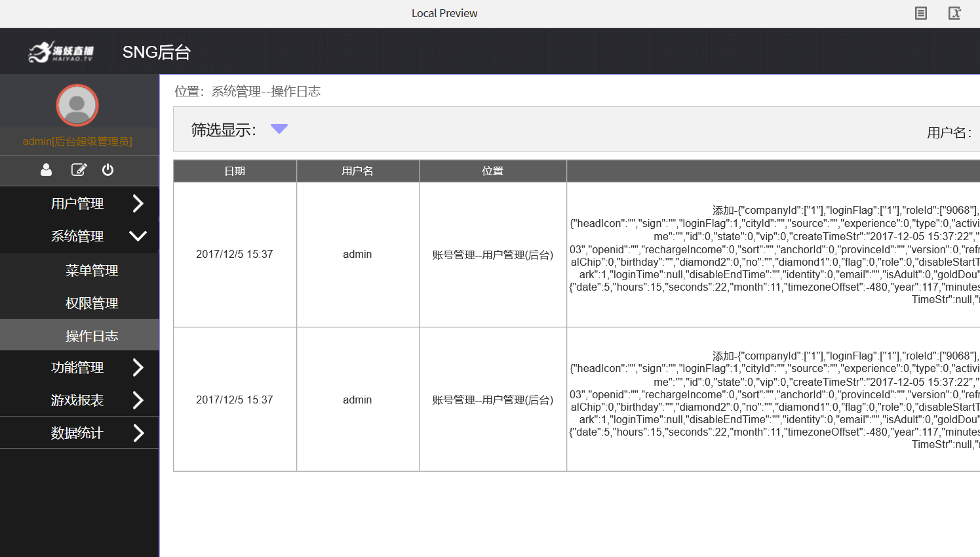Screen dimensions: 980x557
Task: Click the Local Preview title text
Action: 444,13
